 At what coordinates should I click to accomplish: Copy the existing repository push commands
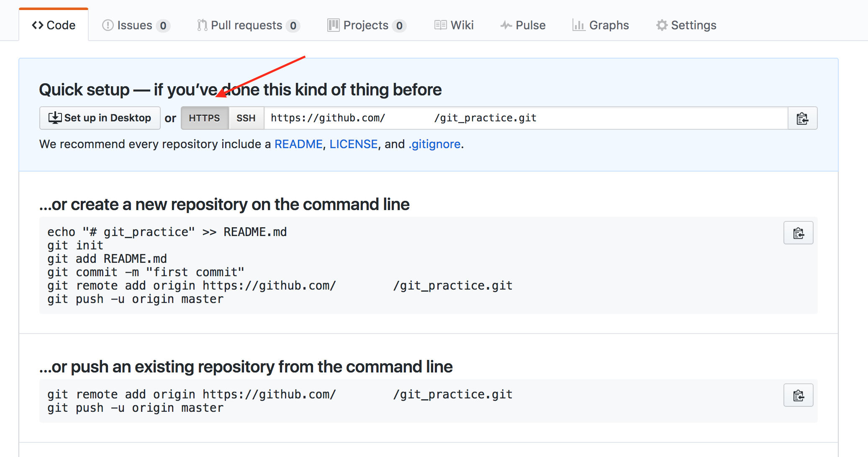[x=798, y=395]
